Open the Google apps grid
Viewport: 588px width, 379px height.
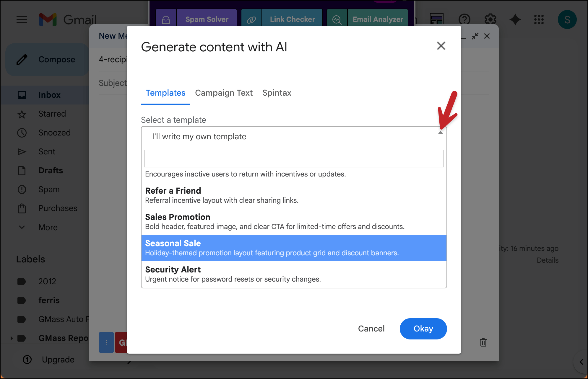point(539,20)
